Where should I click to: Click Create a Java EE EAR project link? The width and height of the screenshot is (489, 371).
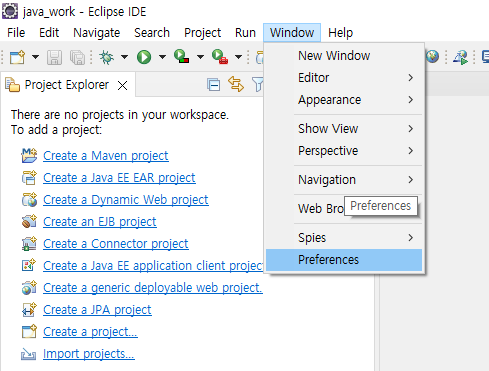point(119,178)
